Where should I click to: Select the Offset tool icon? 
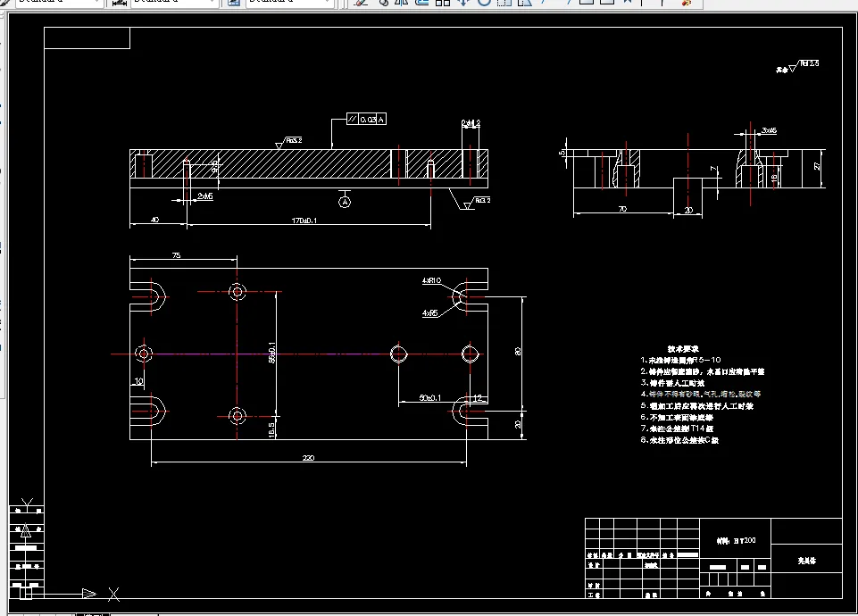[422, 2]
